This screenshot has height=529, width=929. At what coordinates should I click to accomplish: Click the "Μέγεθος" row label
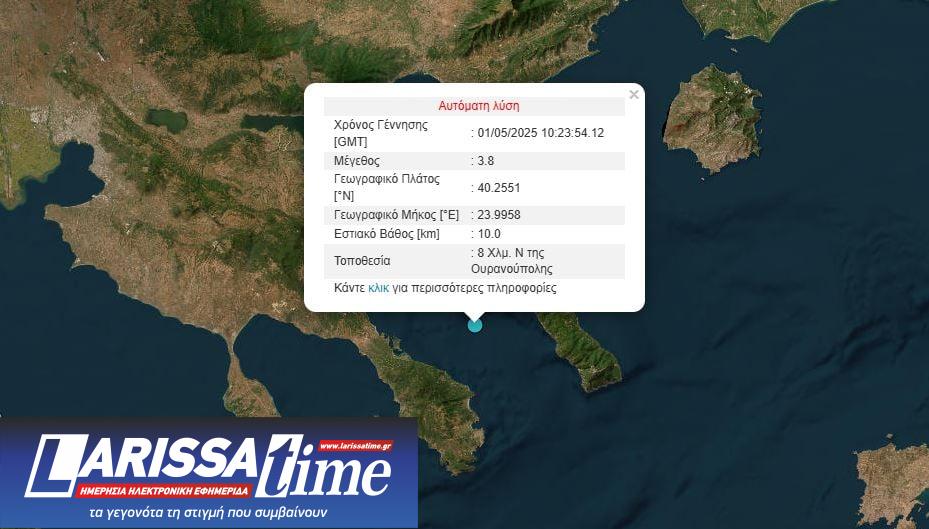pyautogui.click(x=357, y=161)
